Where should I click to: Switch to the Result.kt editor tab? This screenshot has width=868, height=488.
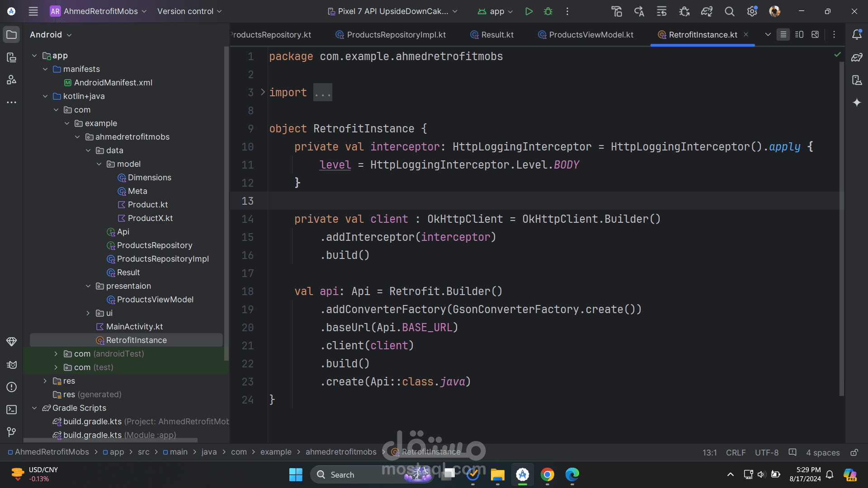(x=497, y=35)
